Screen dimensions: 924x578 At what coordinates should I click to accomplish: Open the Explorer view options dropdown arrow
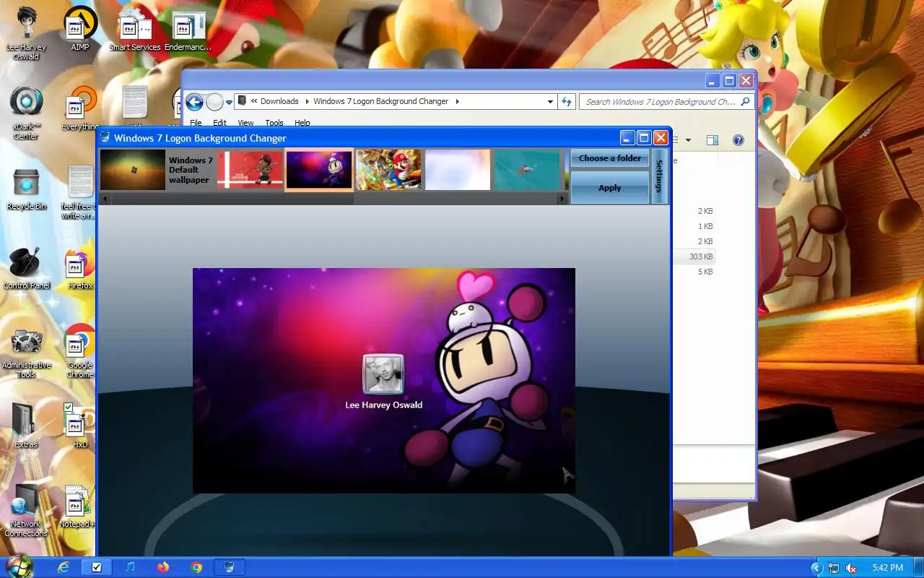(688, 140)
